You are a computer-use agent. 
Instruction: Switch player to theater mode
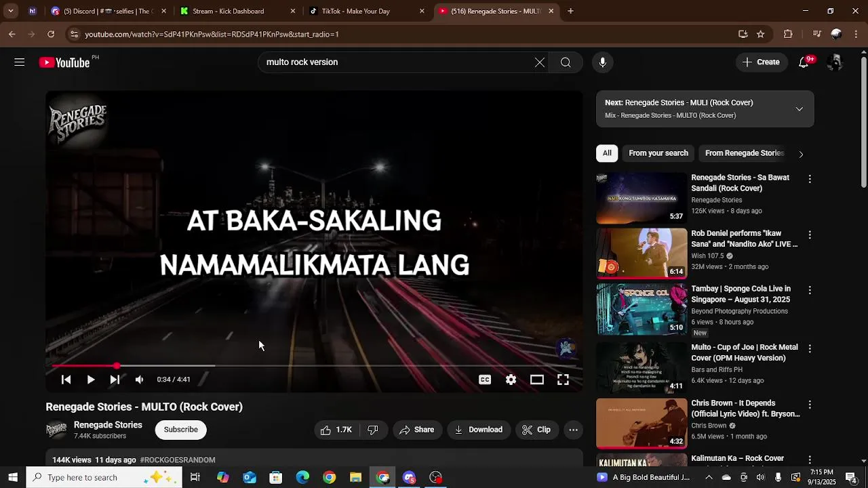537,380
